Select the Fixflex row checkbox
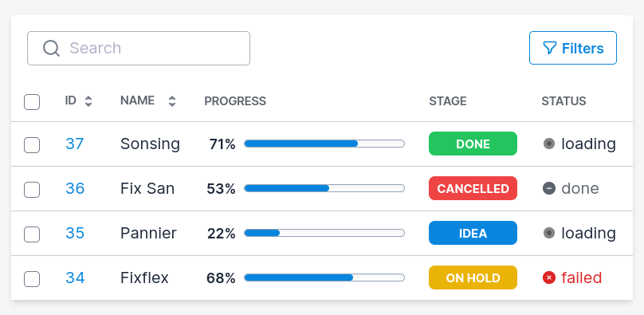644x315 pixels. point(32,279)
